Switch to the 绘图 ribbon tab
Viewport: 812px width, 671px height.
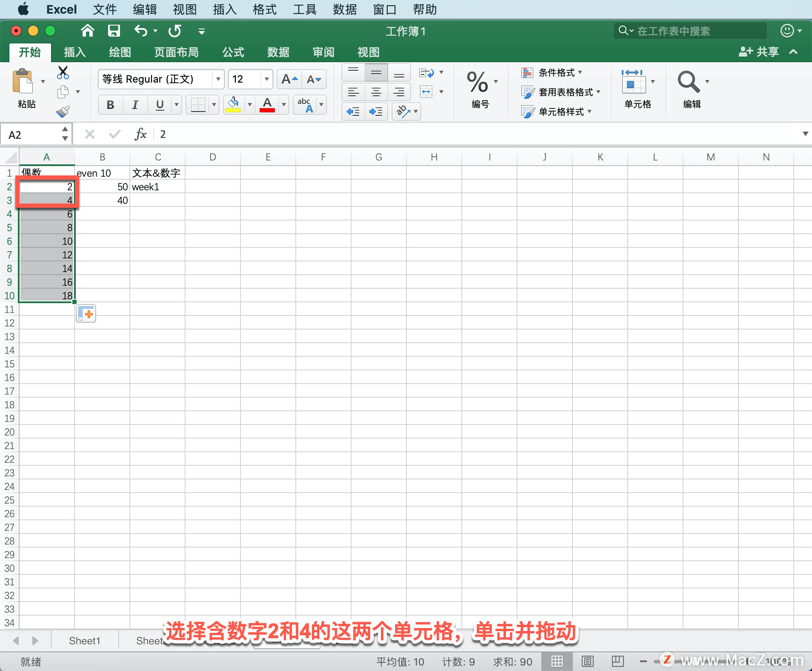coord(120,52)
